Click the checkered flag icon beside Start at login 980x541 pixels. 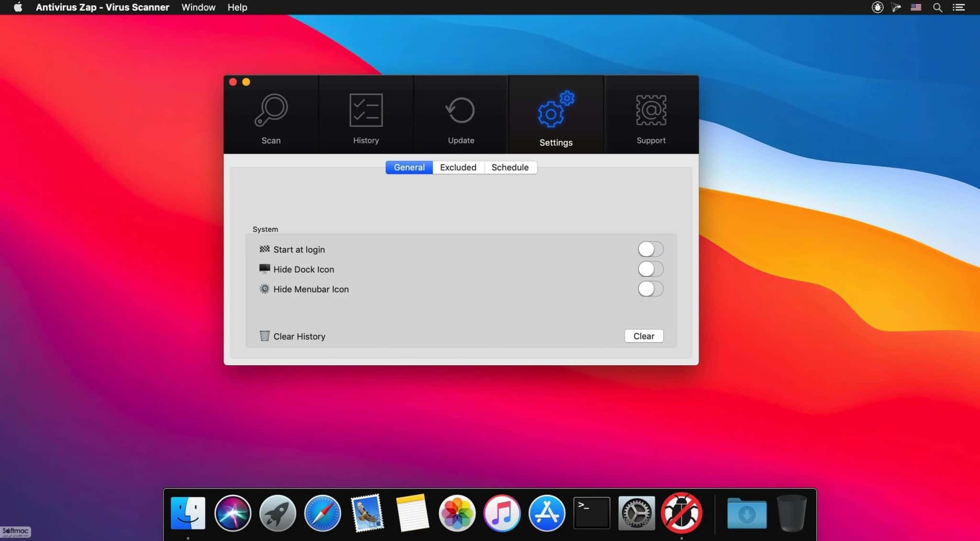[265, 249]
